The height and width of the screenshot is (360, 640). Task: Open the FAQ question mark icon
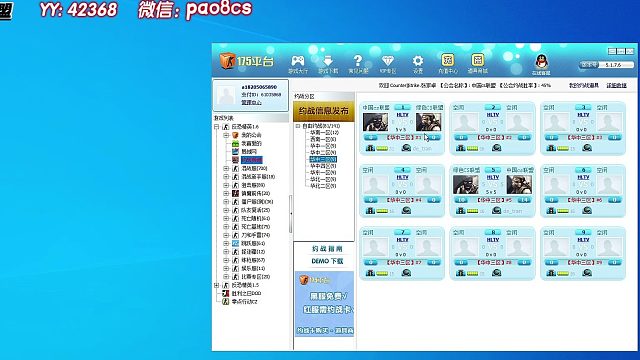click(358, 61)
